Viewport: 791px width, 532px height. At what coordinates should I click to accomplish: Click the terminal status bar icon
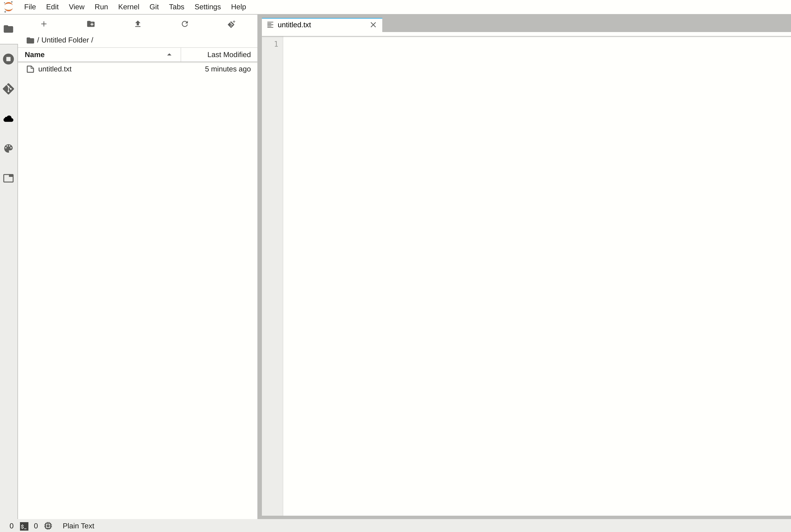click(x=23, y=526)
